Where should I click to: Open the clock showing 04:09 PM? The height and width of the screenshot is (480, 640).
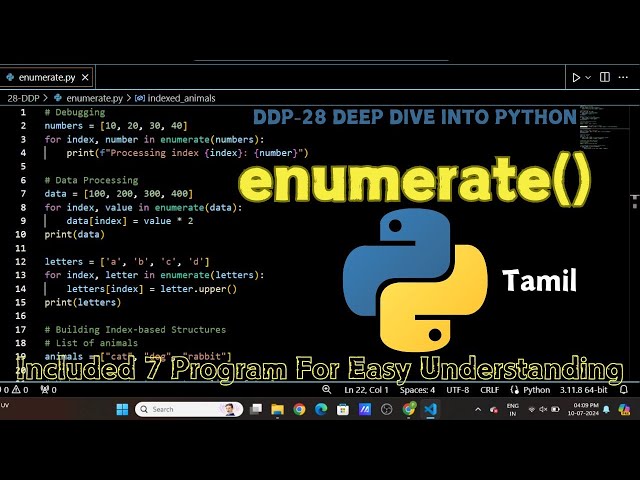[583, 409]
